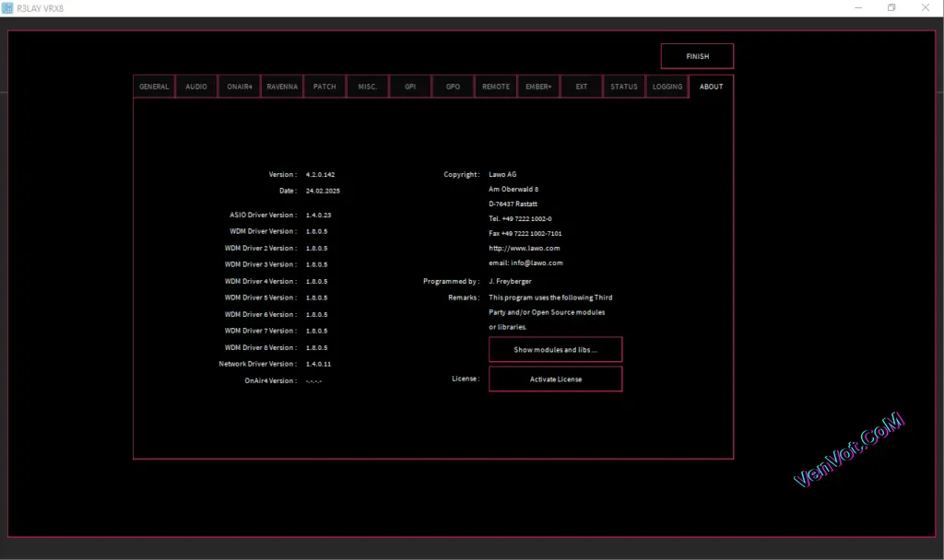944x560 pixels.
Task: Select the ONAIR4 tab
Action: point(240,87)
